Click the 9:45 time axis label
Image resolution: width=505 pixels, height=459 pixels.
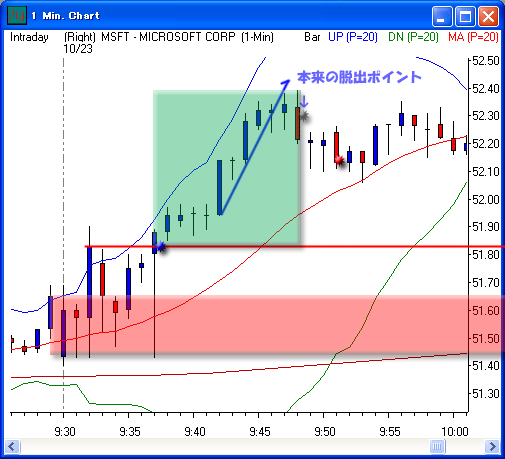click(x=260, y=432)
